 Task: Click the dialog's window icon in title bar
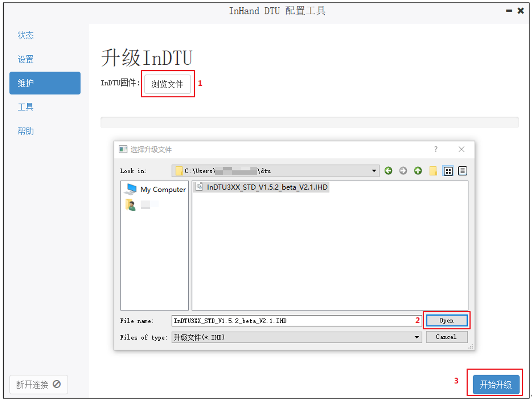[x=123, y=149]
